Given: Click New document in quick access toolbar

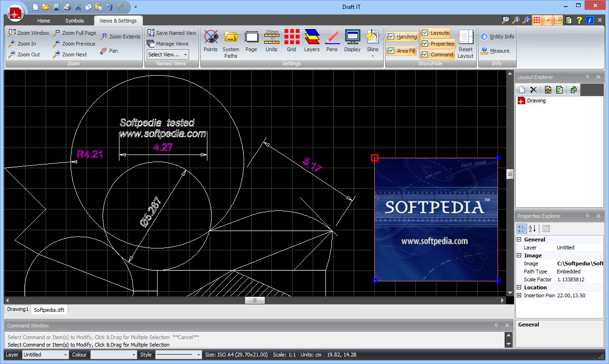Looking at the screenshot, I should [35, 7].
